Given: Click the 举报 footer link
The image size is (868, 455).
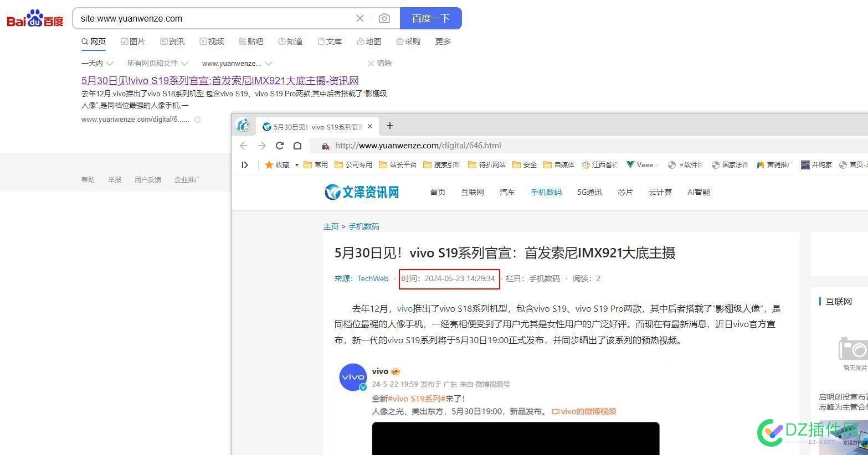Looking at the screenshot, I should pos(115,179).
